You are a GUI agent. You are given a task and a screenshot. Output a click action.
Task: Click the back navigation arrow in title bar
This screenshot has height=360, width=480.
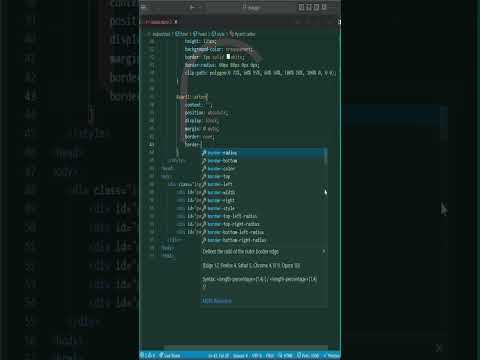coord(192,7)
